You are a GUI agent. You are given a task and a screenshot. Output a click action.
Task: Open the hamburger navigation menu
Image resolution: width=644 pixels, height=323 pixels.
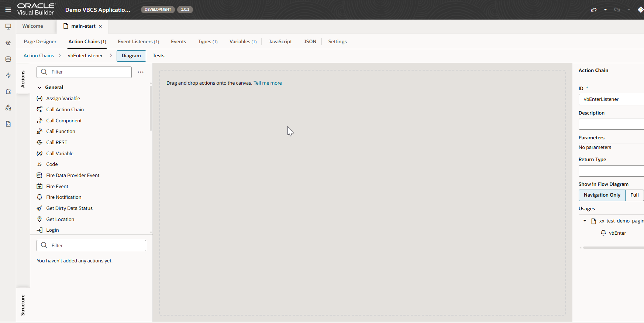pyautogui.click(x=8, y=10)
